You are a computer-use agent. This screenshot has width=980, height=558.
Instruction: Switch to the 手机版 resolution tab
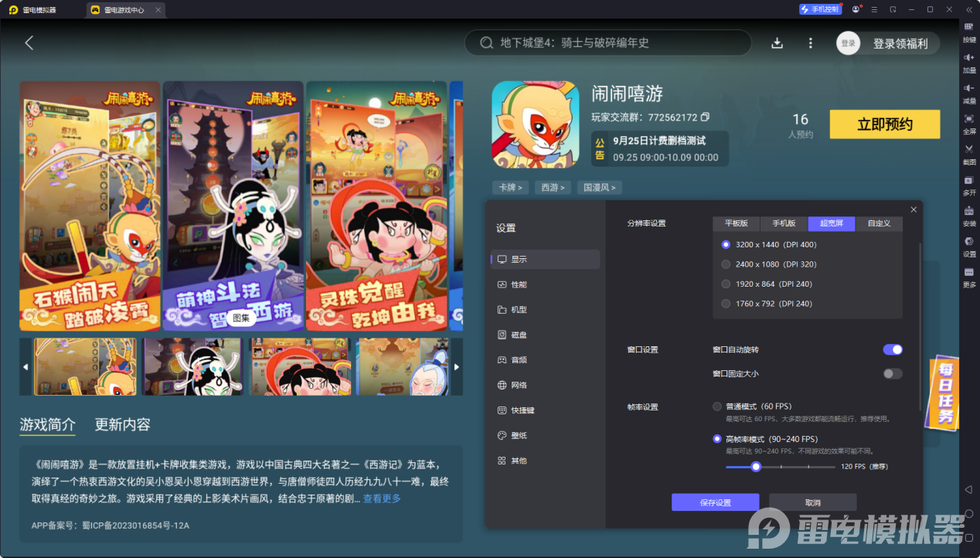(x=784, y=223)
